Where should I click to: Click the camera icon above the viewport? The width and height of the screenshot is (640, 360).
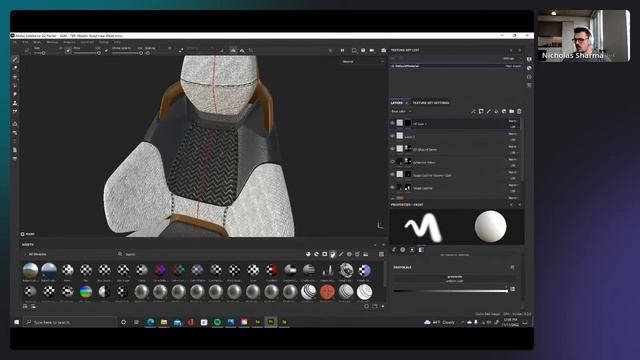(x=384, y=50)
